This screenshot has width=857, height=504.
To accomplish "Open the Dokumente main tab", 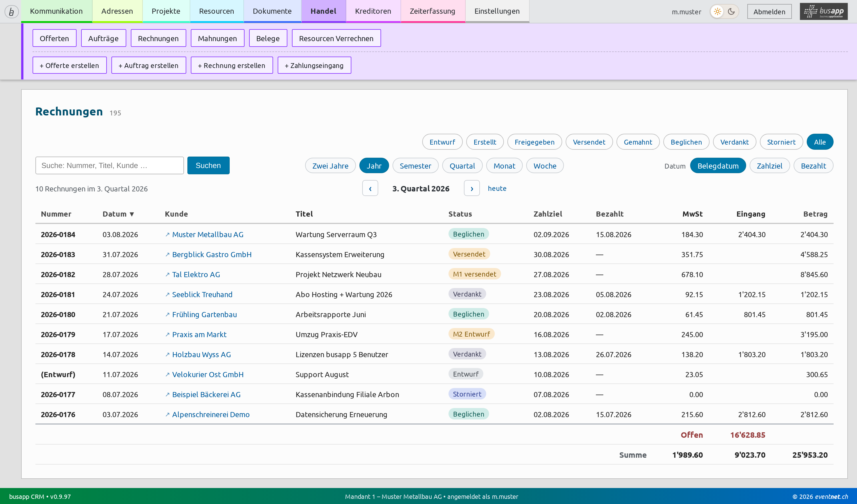I will [x=272, y=11].
